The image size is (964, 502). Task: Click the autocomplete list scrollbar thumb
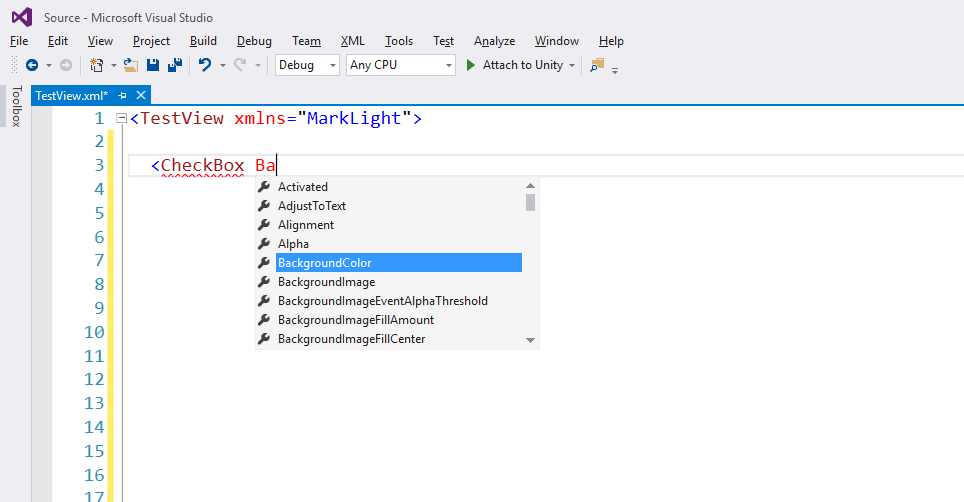tap(531, 202)
